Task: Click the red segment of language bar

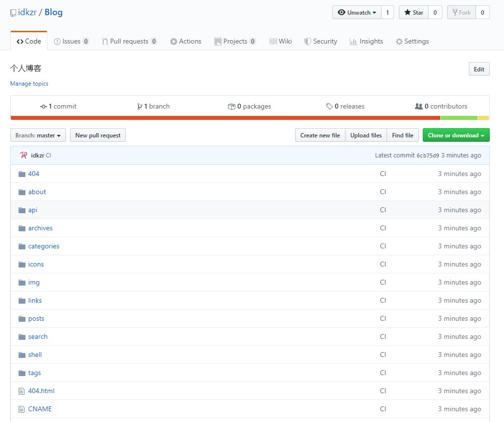Action: click(x=225, y=118)
